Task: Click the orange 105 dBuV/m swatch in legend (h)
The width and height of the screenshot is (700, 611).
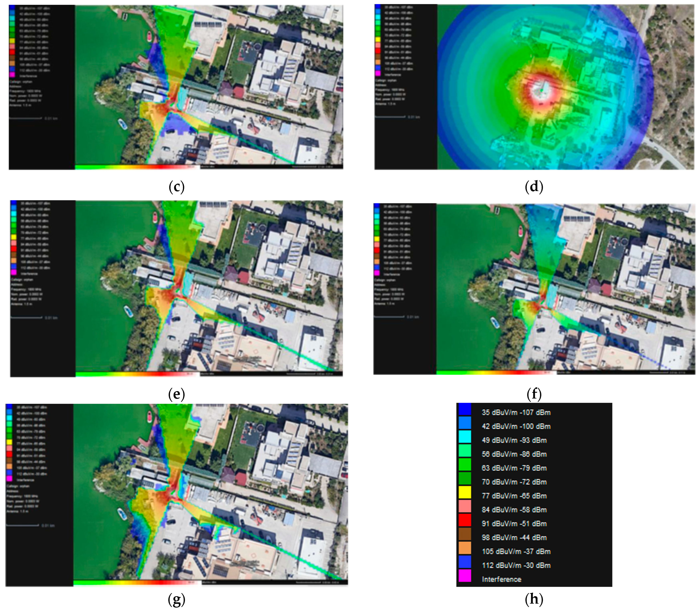Action: click(x=465, y=548)
